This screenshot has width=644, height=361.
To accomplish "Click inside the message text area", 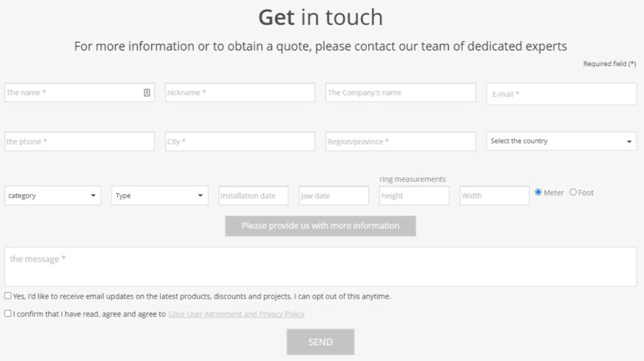I will tap(320, 267).
